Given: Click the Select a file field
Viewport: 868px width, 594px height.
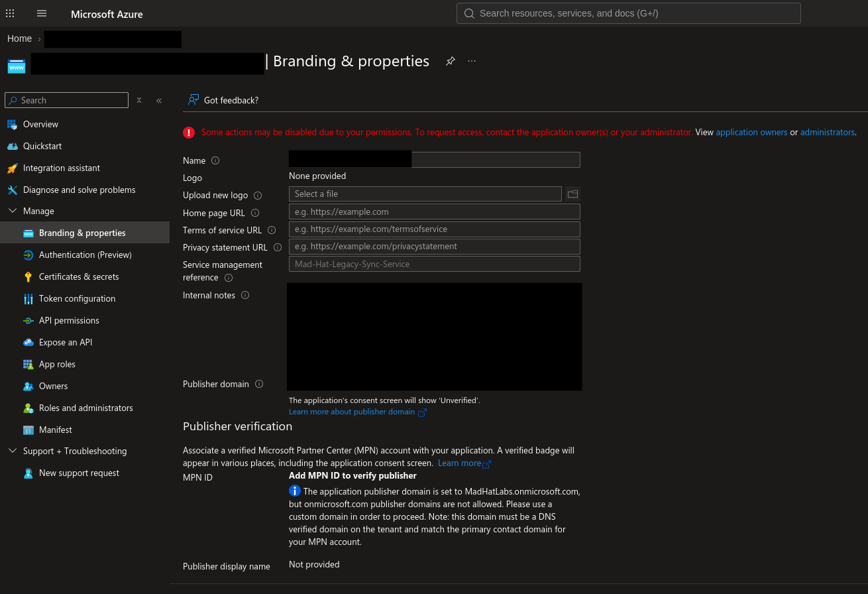Looking at the screenshot, I should coord(425,194).
